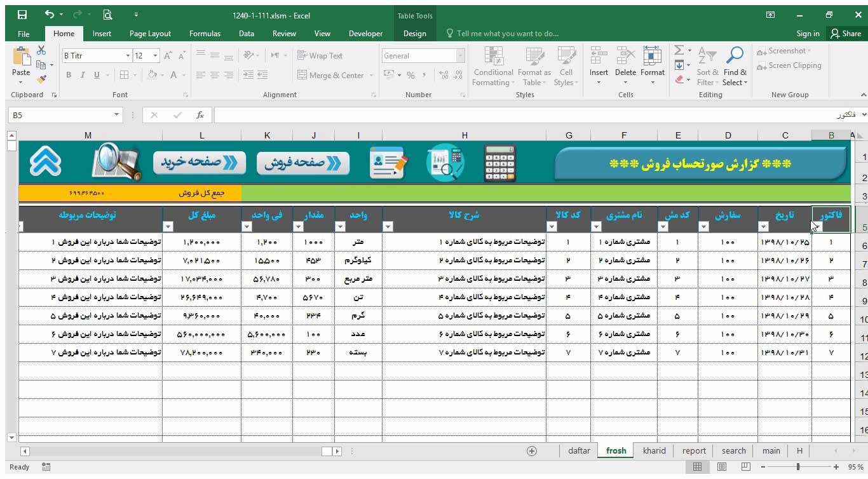The height and width of the screenshot is (479, 868).
Task: Click the customer card edit icon
Action: [388, 163]
